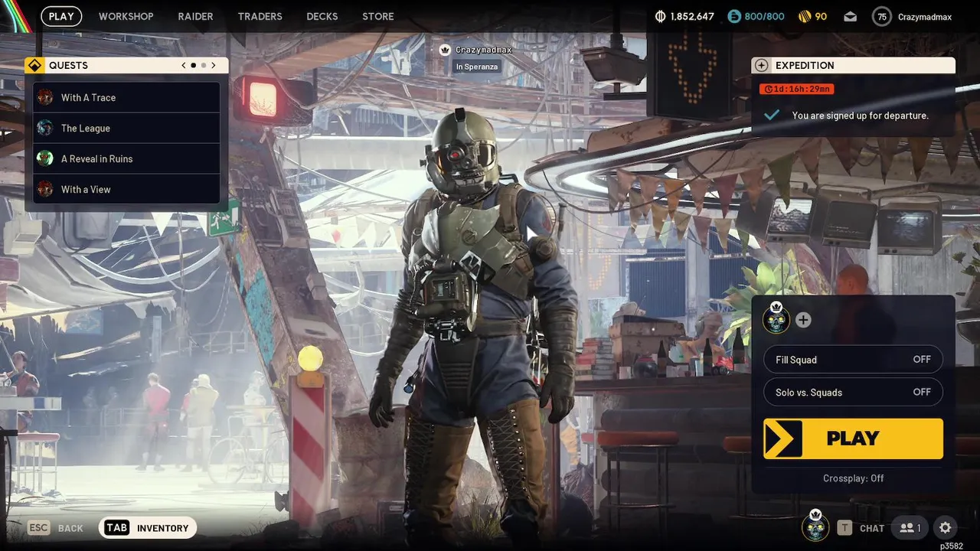This screenshot has width=980, height=551.
Task: Select the first quests page dot
Action: (193, 65)
